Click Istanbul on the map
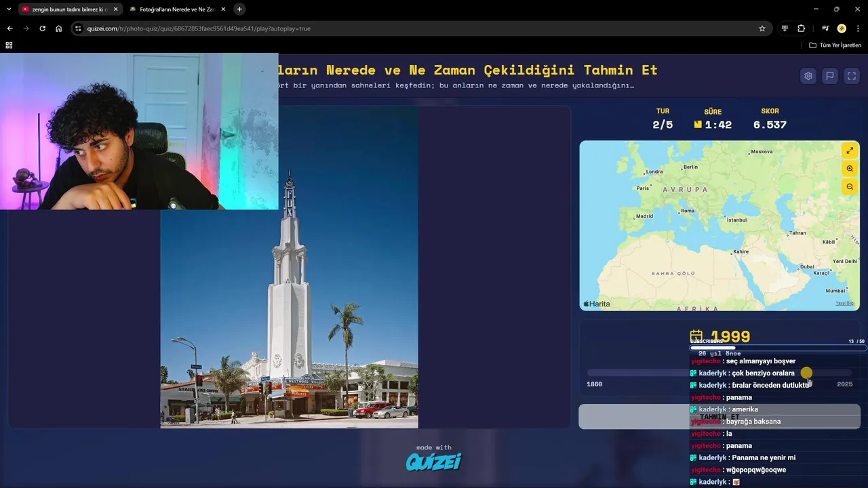Image resolution: width=868 pixels, height=488 pixels. pyautogui.click(x=736, y=220)
